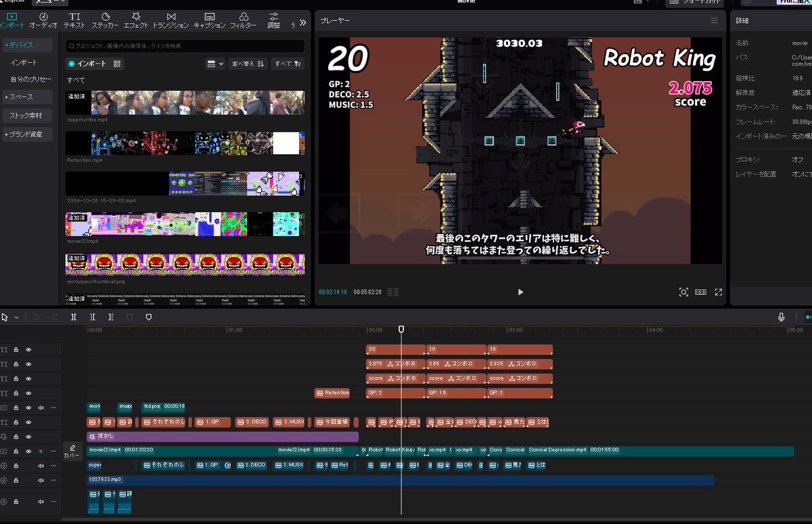Image resolution: width=812 pixels, height=524 pixels.
Task: Mute the 1027833.mp3 audio track
Action: click(x=41, y=481)
